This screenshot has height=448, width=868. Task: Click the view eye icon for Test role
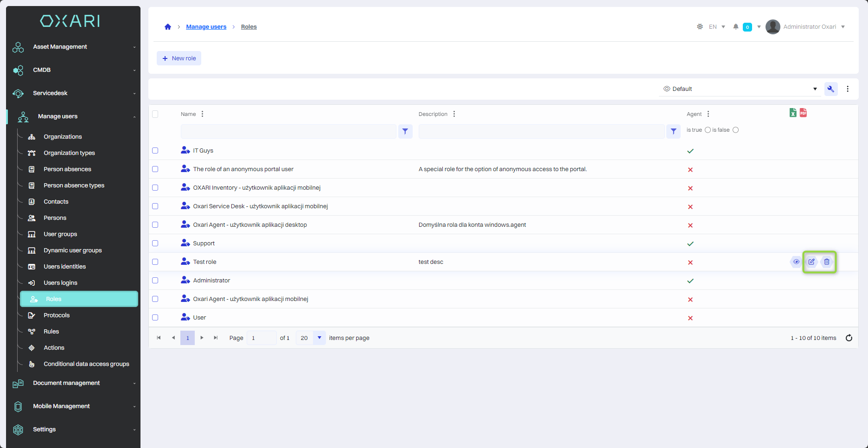click(796, 262)
